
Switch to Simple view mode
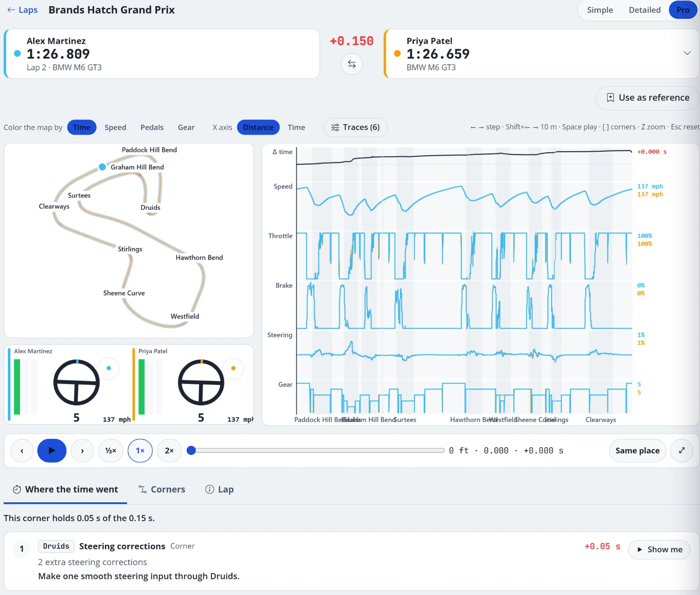[600, 10]
